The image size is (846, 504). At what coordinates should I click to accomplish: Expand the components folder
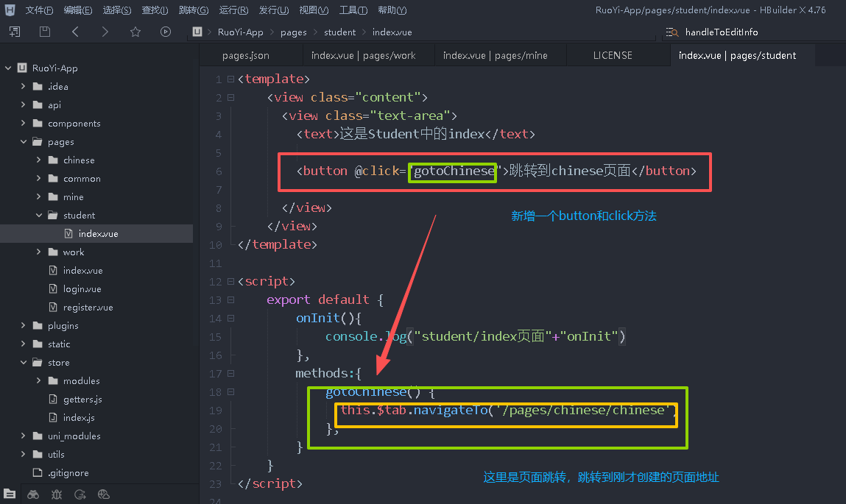tap(23, 124)
